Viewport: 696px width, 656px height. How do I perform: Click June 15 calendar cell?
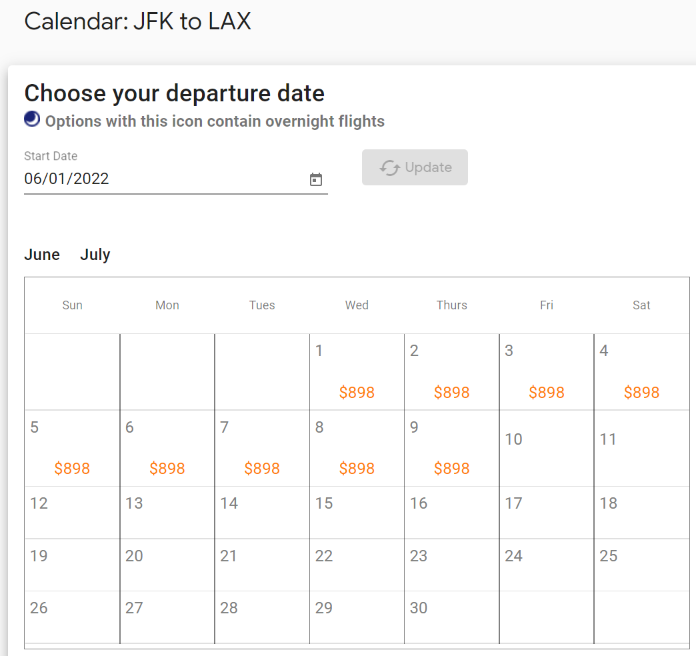tap(357, 513)
